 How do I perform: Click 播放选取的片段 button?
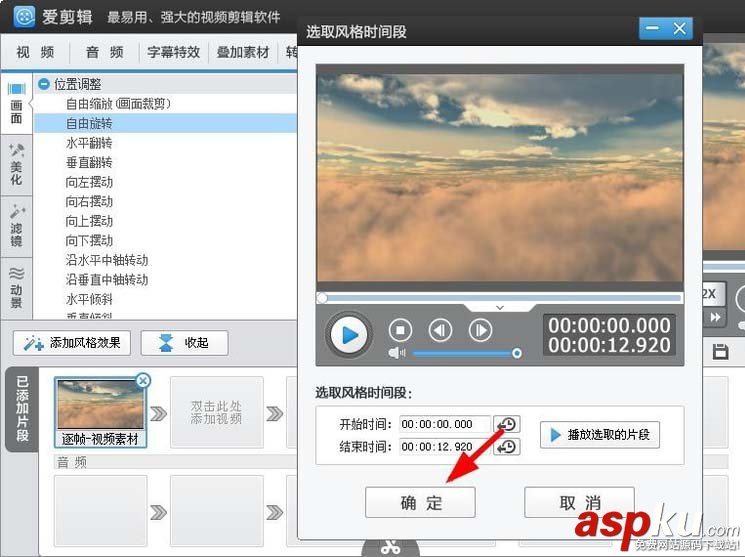[x=600, y=434]
